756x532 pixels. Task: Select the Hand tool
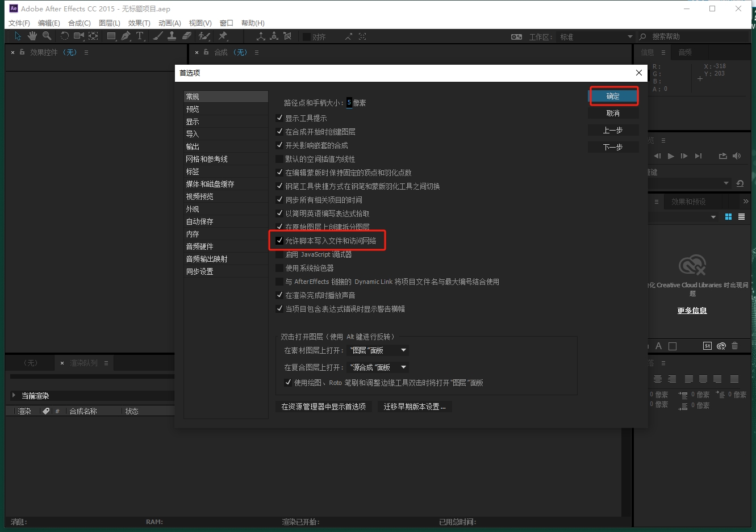coord(32,36)
